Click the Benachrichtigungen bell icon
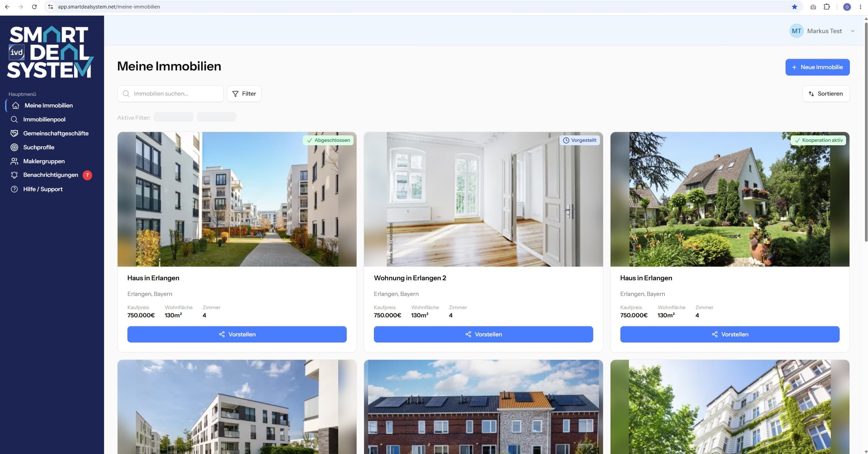The image size is (868, 454). click(x=14, y=175)
